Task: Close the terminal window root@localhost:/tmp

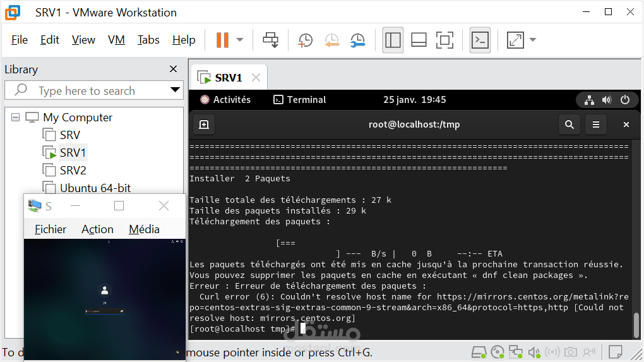Action: (x=626, y=124)
